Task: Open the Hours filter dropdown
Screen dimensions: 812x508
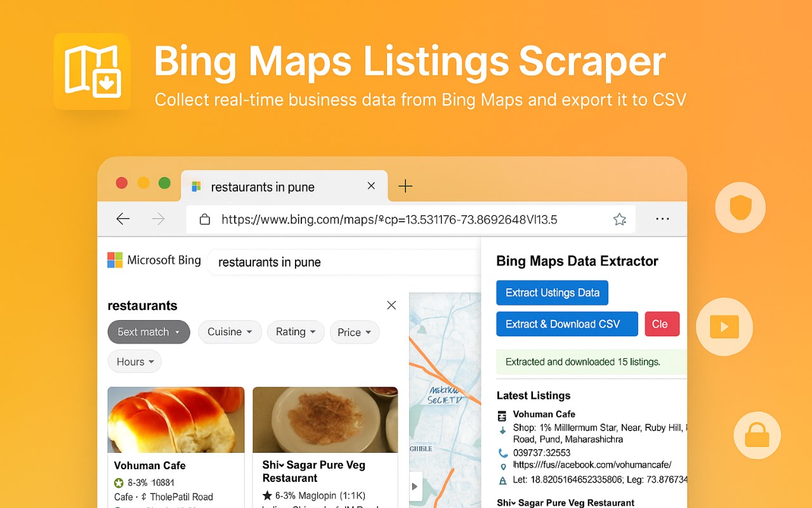Action: click(x=134, y=362)
